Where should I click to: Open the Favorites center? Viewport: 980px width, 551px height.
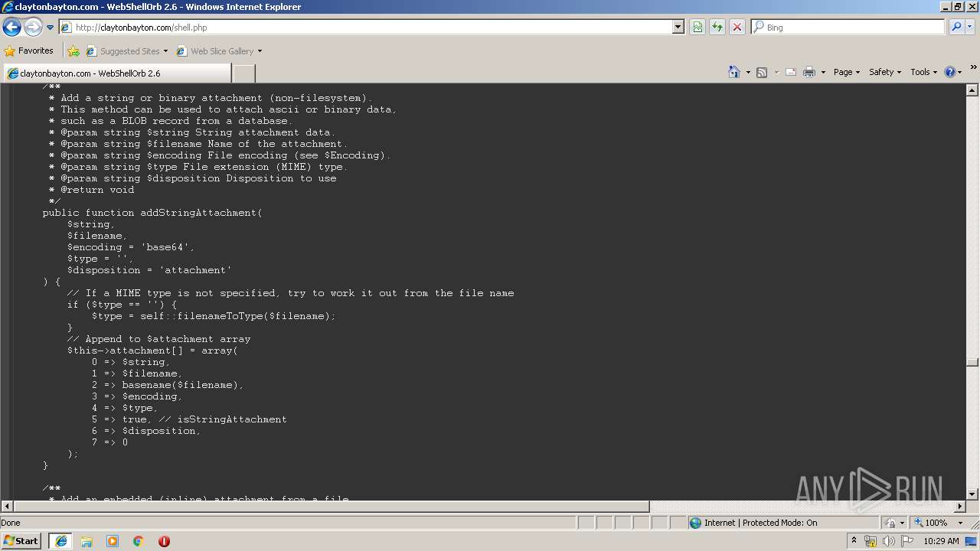29,51
